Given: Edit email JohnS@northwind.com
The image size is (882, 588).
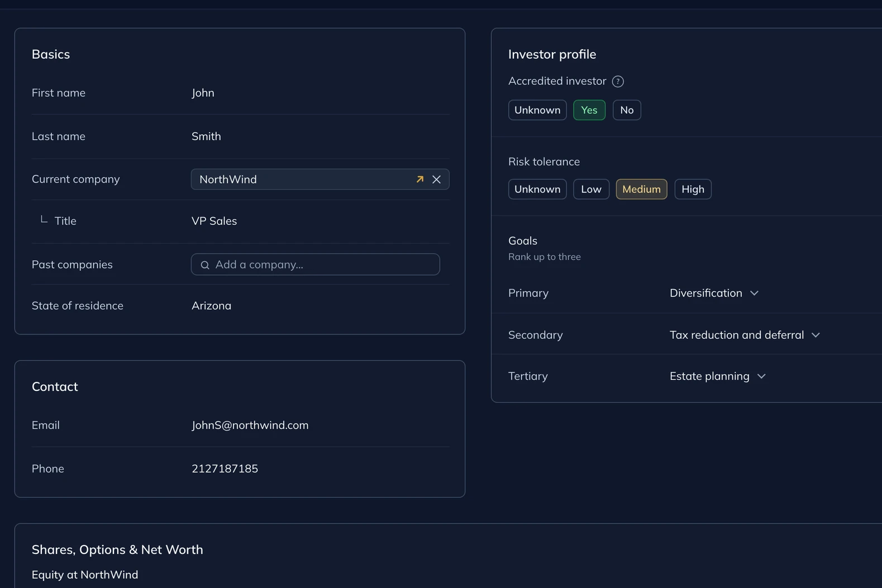Looking at the screenshot, I should [250, 426].
